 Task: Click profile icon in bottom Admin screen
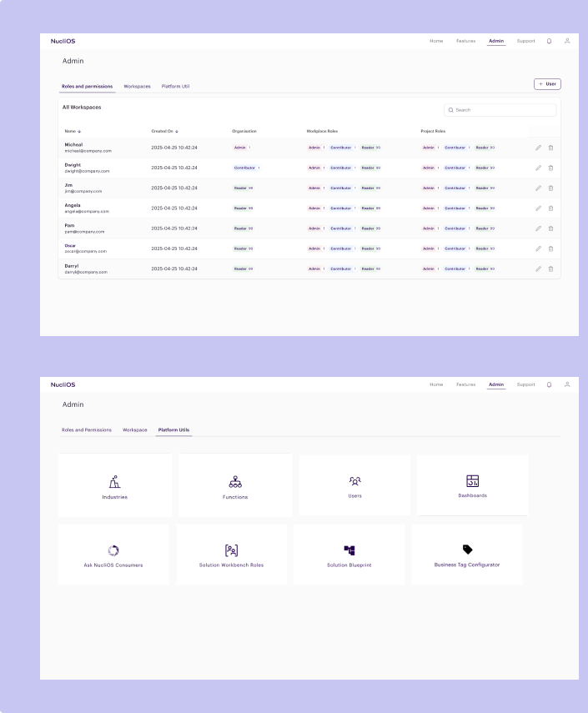pyautogui.click(x=567, y=384)
